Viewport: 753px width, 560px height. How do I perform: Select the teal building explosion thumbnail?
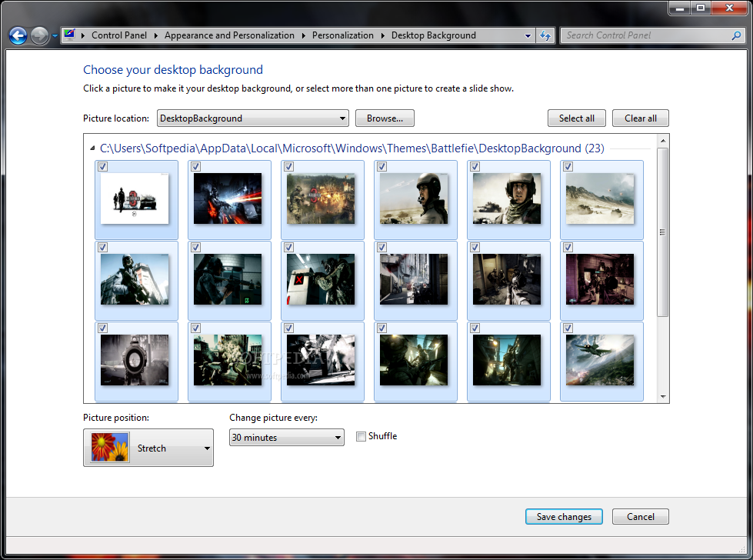tap(228, 360)
